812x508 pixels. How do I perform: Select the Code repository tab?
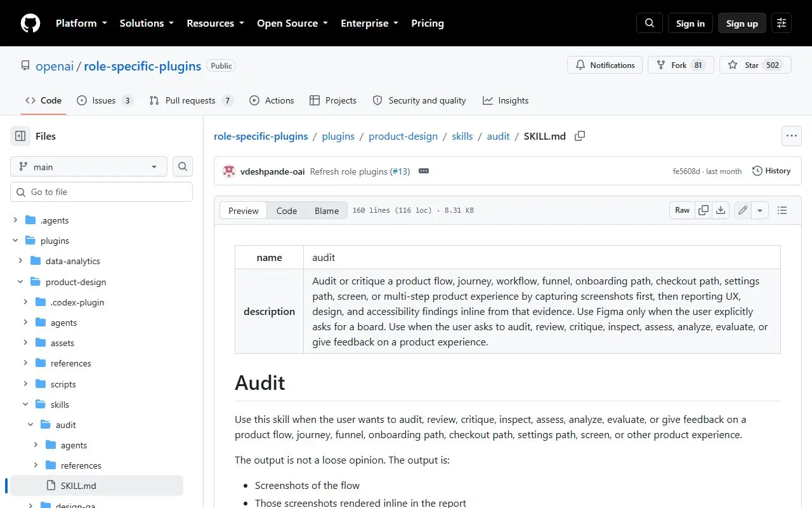coord(43,100)
